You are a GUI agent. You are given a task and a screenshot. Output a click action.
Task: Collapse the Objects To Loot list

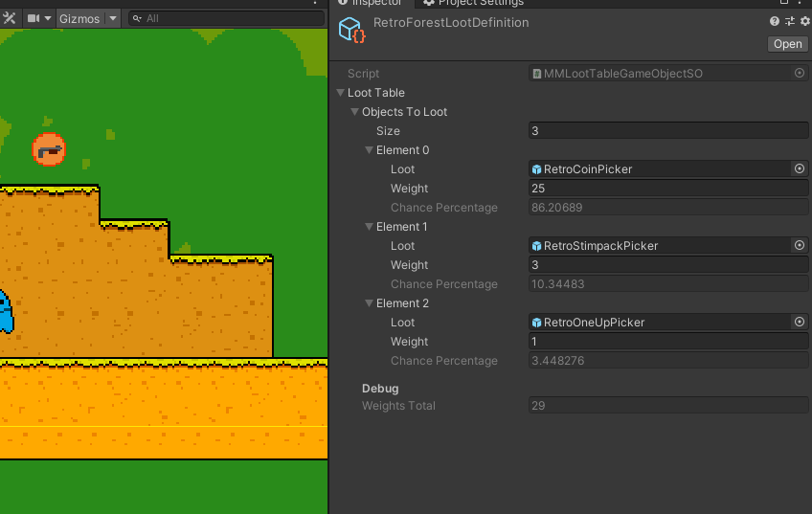tap(355, 112)
